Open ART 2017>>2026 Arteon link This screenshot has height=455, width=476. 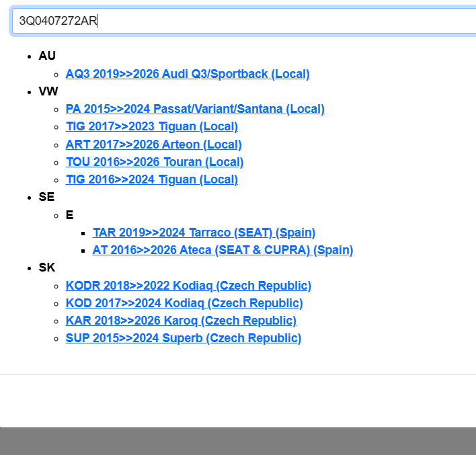tap(153, 144)
